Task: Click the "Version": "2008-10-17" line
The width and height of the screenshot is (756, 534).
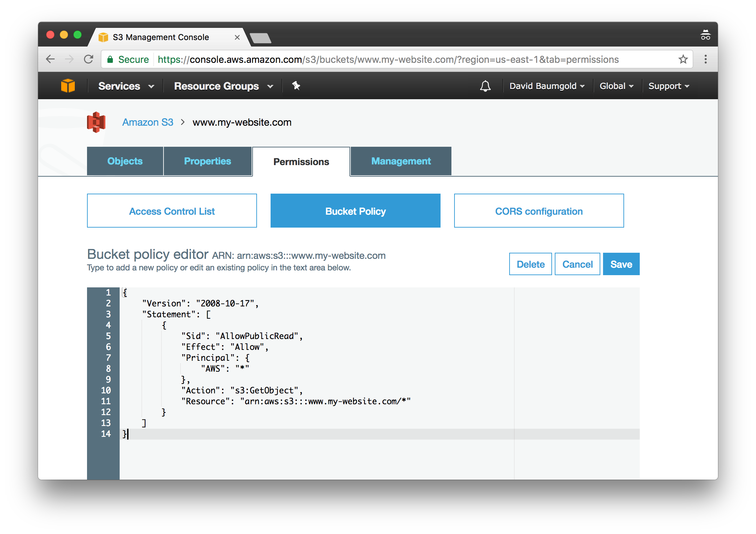Action: coord(201,303)
